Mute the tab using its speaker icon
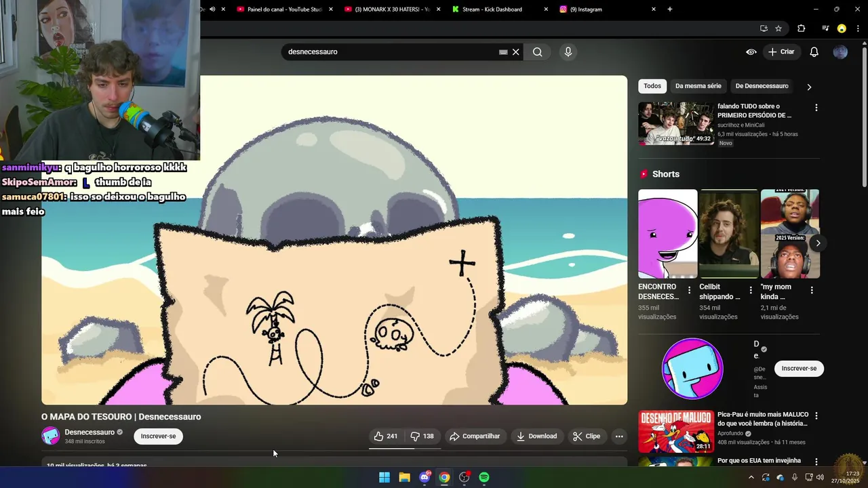868x488 pixels. point(212,9)
